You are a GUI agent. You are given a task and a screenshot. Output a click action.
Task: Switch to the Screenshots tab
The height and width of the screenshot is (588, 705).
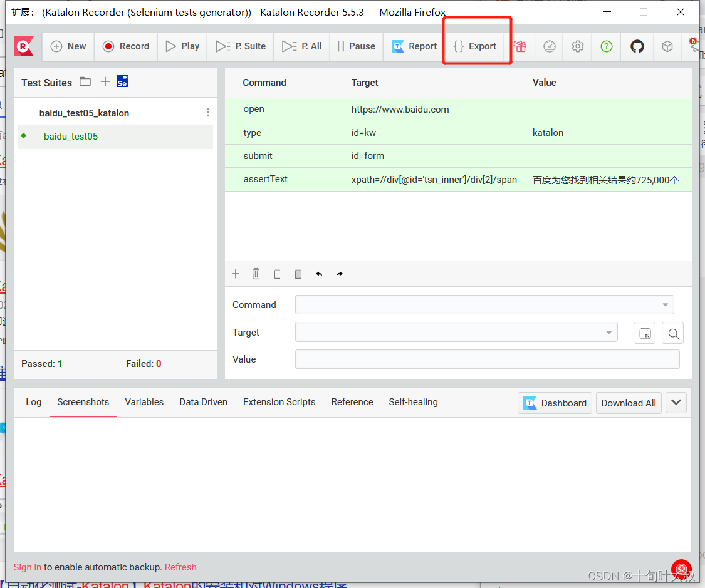tap(83, 403)
